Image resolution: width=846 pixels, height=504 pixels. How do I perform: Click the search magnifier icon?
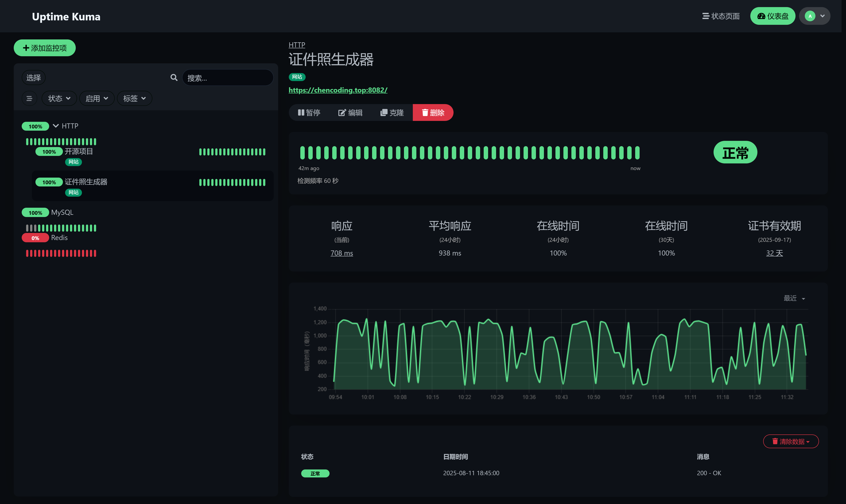click(174, 78)
